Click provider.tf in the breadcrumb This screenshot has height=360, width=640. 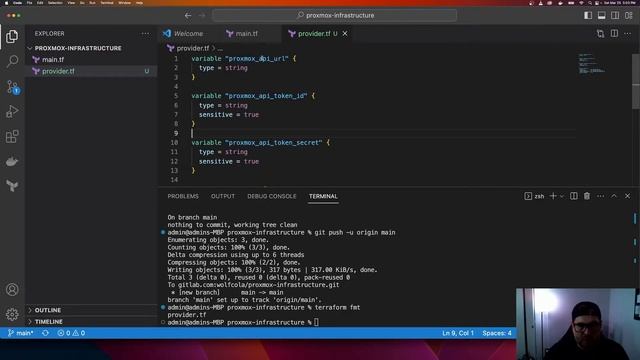click(x=193, y=48)
